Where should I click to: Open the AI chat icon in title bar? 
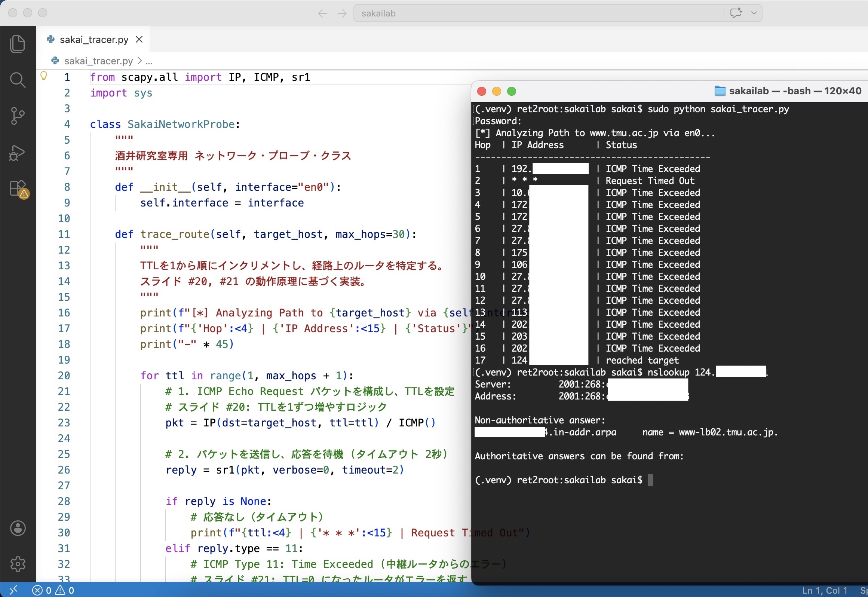click(736, 13)
